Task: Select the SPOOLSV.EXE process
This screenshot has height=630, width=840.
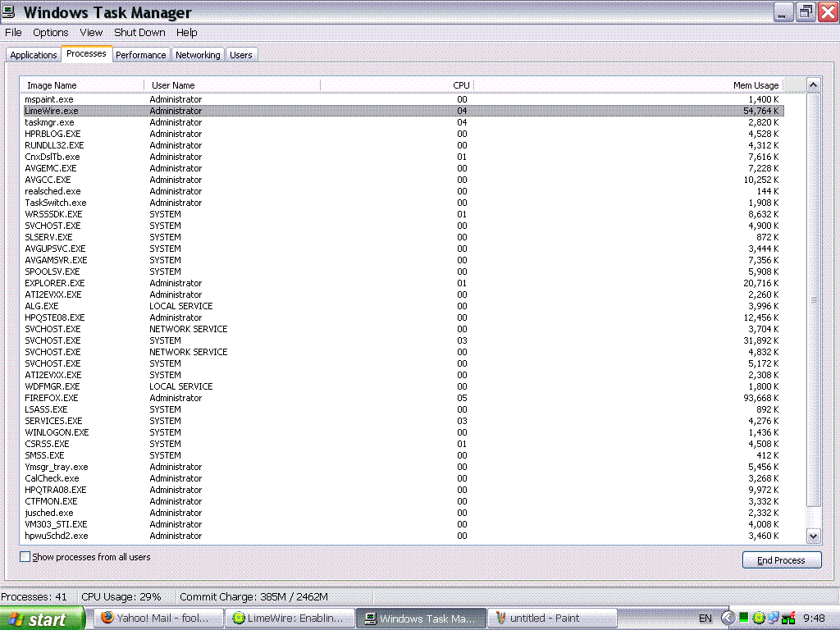Action: 52,272
